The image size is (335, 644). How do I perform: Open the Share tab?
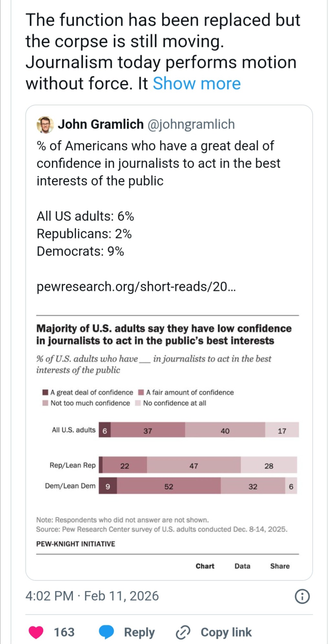click(x=280, y=566)
